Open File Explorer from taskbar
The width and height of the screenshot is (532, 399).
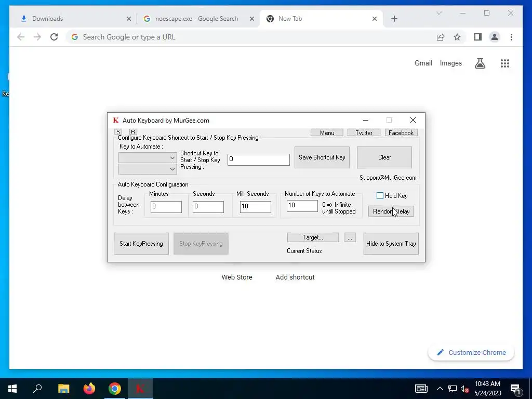63,389
